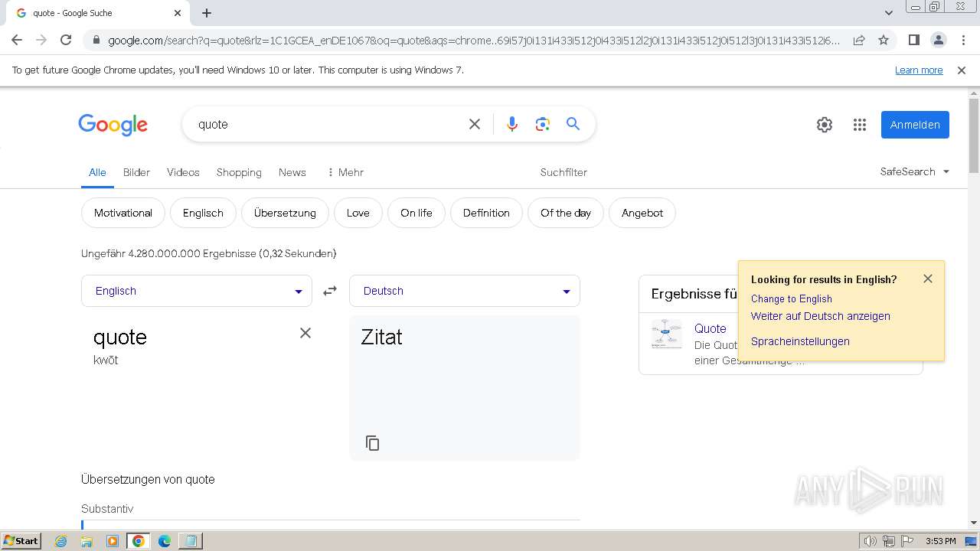Close the 'quote - Google Suche' tab
The image size is (980, 551).
[x=178, y=13]
